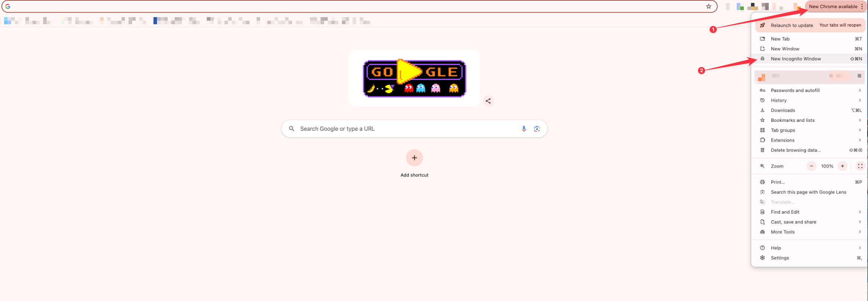Click the bookmark star icon in address bar
The width and height of the screenshot is (868, 301).
(x=708, y=6)
